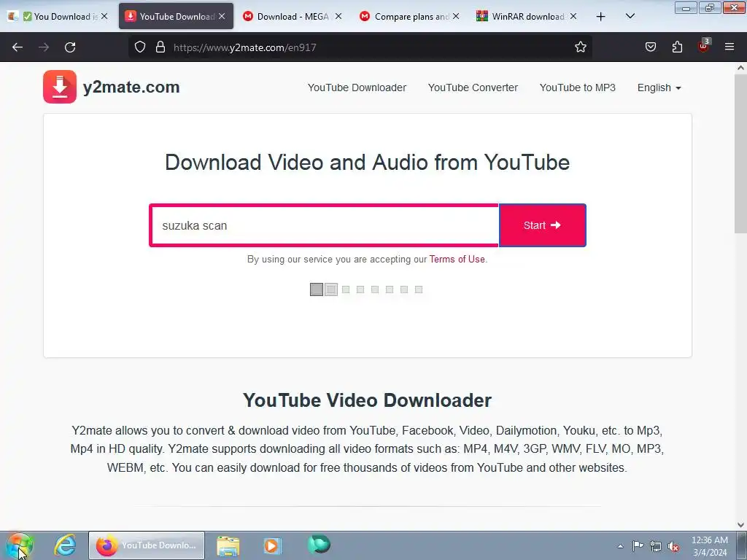The height and width of the screenshot is (560, 747).
Task: Open Action Center flag icon in the tray
Action: pyautogui.click(x=638, y=545)
